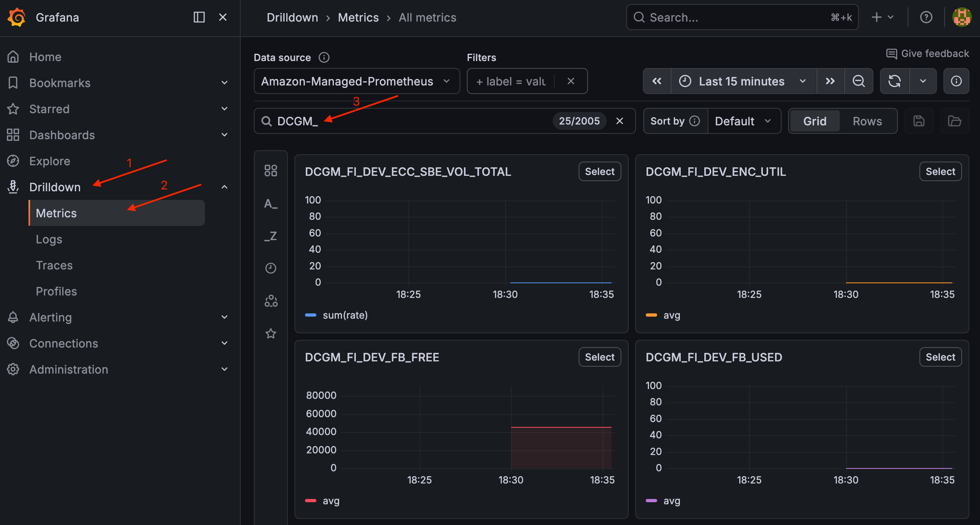Click the Dashboards grid icon in sidebar
980x525 pixels.
13,135
